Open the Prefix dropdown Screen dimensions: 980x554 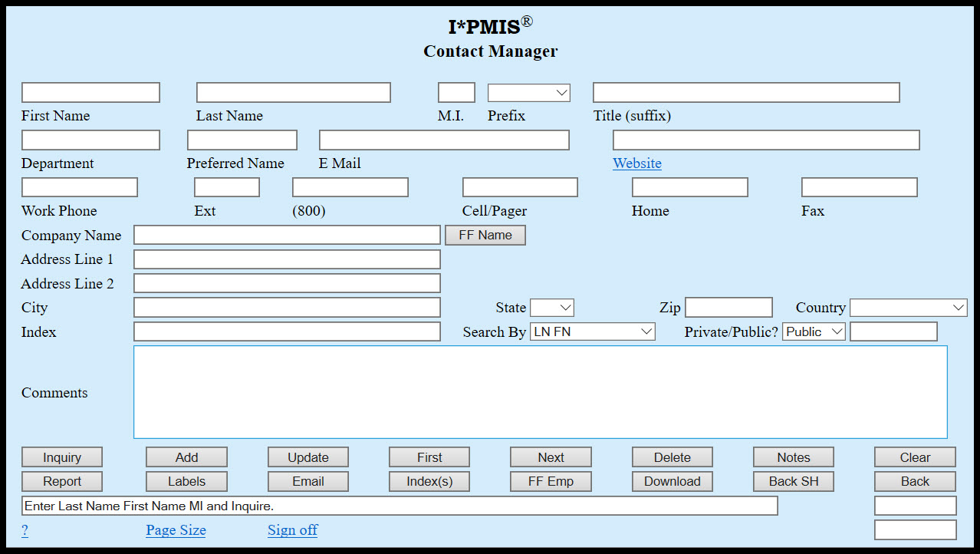click(528, 92)
